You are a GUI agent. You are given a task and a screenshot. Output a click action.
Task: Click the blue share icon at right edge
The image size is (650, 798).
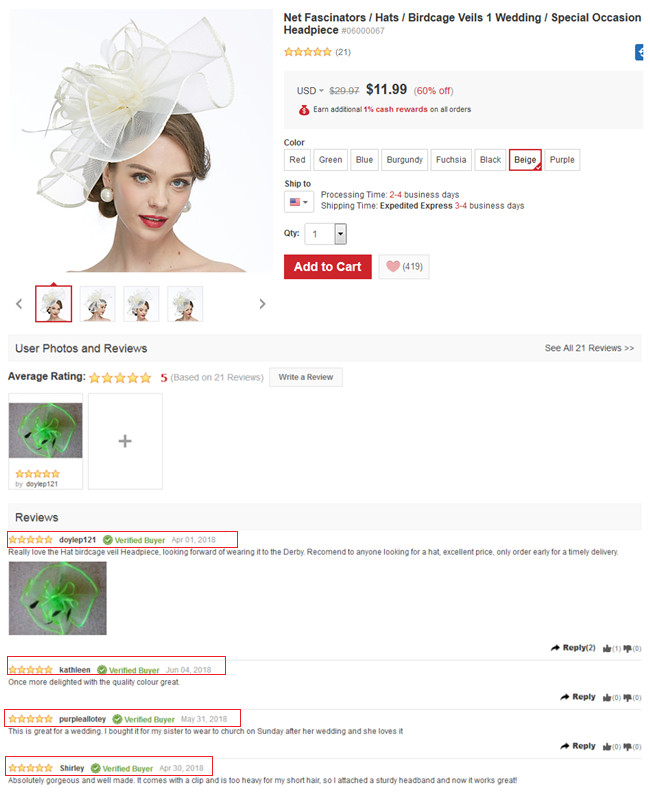point(639,52)
